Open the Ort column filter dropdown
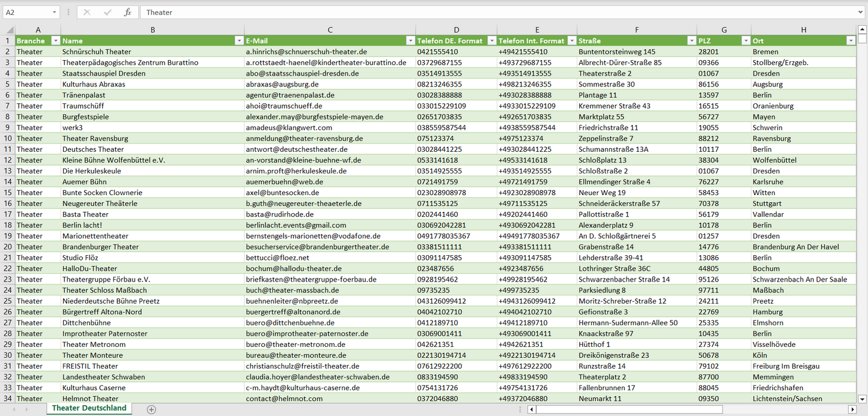This screenshot has width=868, height=416. pos(851,41)
